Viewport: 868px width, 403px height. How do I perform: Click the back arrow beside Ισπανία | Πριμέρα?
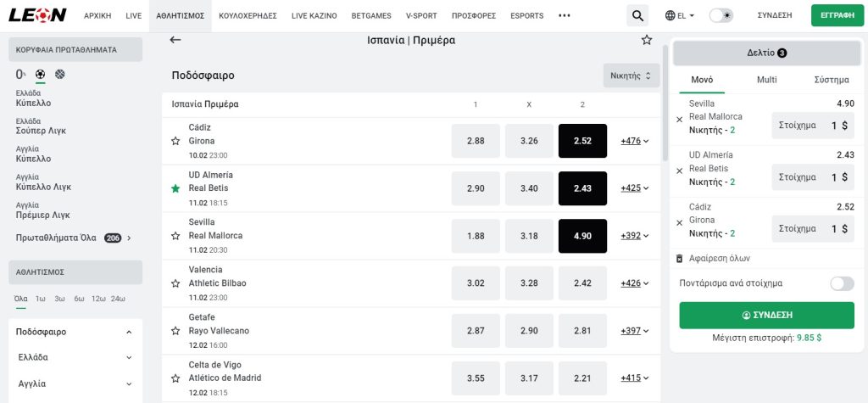(175, 40)
